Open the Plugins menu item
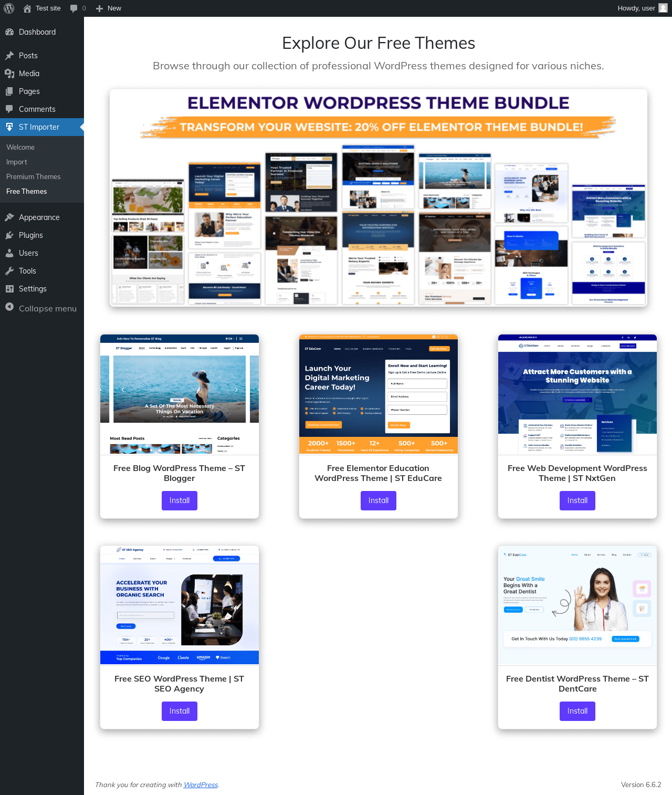The image size is (672, 795). [42, 235]
